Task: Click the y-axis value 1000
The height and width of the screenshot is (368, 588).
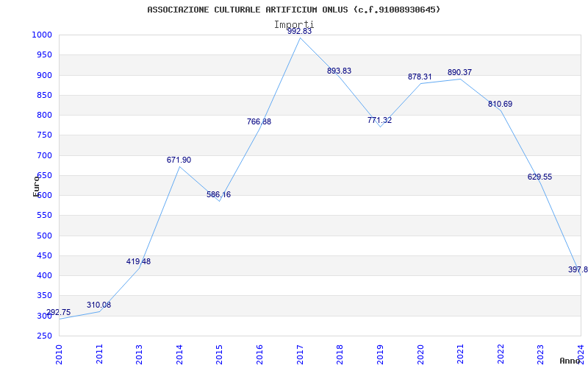Action: click(41, 35)
